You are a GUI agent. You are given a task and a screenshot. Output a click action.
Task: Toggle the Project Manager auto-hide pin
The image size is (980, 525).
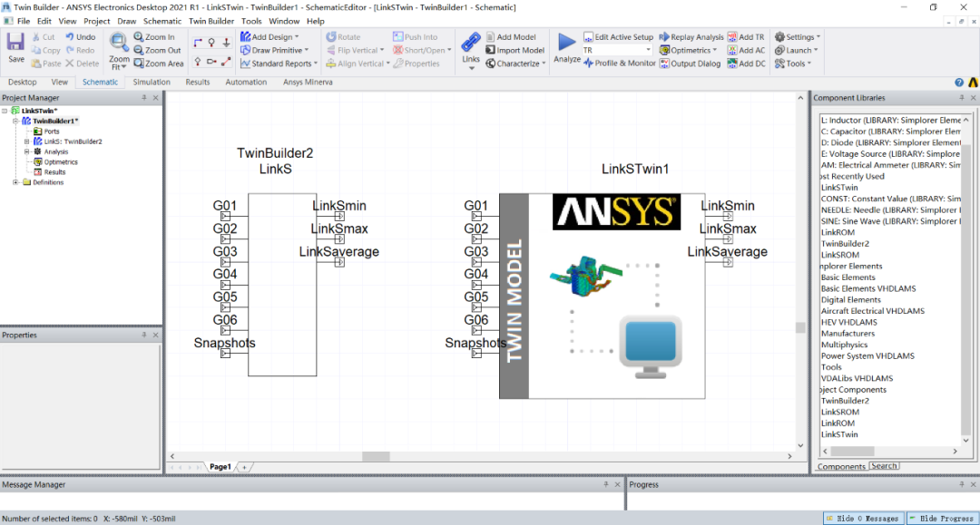pyautogui.click(x=143, y=97)
